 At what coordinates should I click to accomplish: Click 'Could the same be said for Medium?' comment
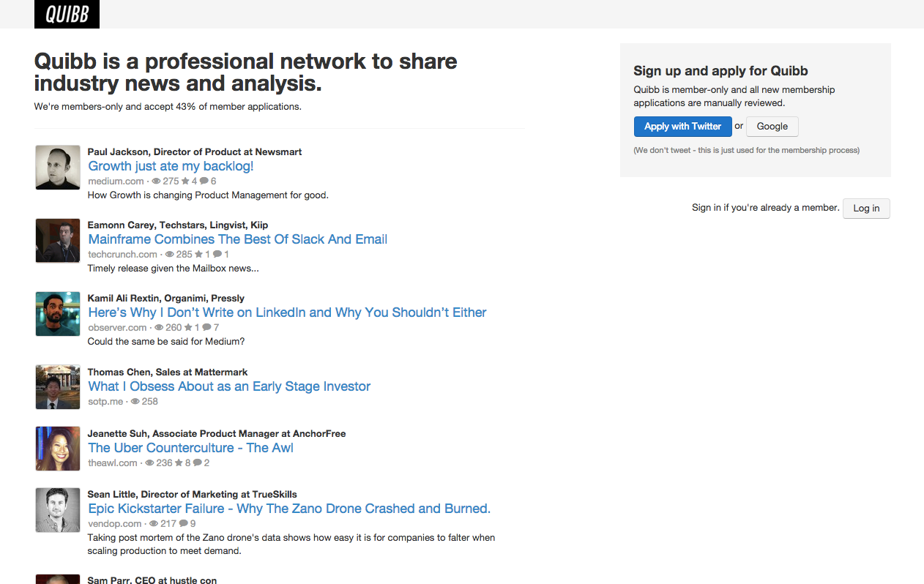coord(166,342)
